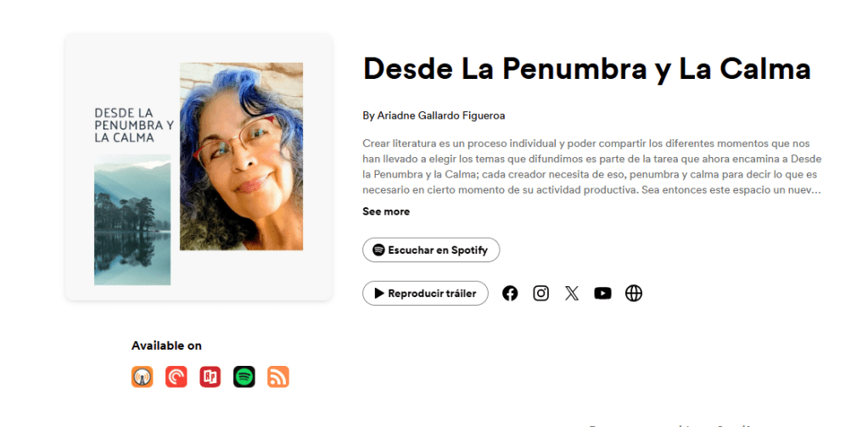
Task: Open the podcast on RadioPublic
Action: click(210, 377)
